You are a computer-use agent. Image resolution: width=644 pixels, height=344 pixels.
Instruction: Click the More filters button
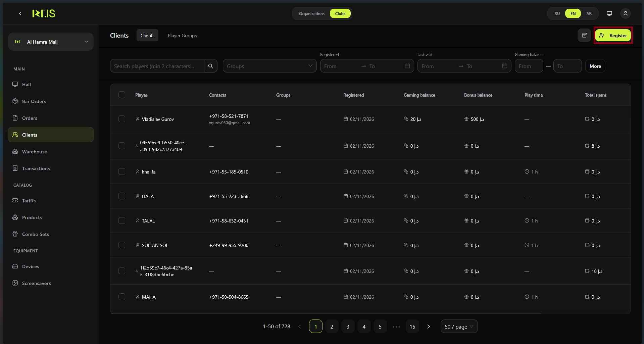pyautogui.click(x=595, y=66)
